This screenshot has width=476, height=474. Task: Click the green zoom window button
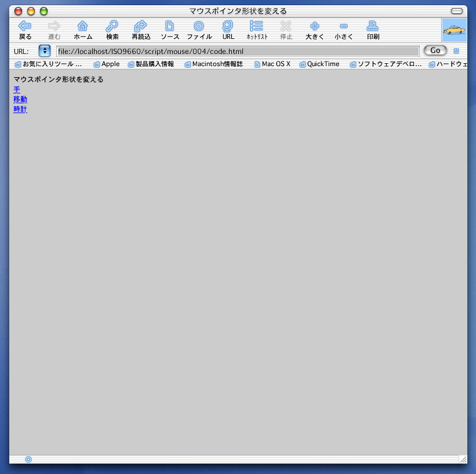pos(44,11)
